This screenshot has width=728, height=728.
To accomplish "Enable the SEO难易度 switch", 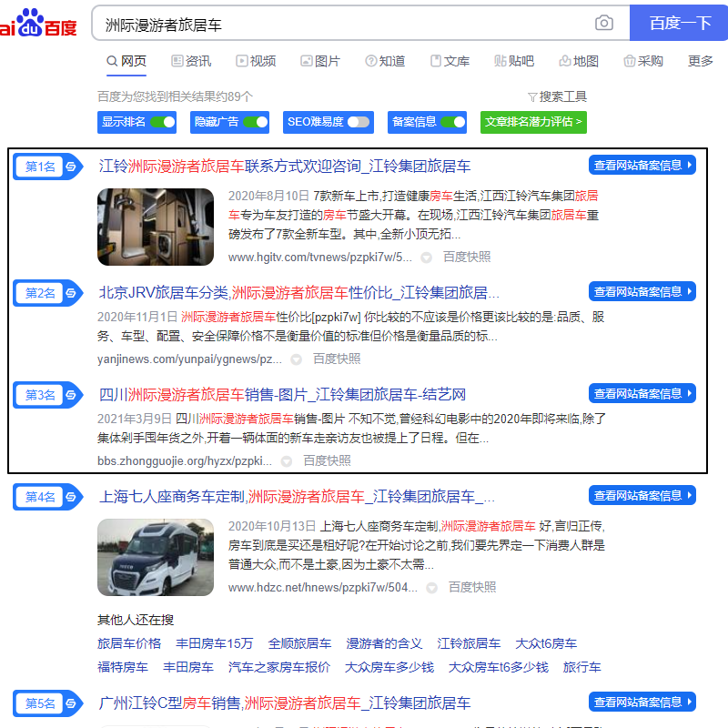I will coord(359,122).
